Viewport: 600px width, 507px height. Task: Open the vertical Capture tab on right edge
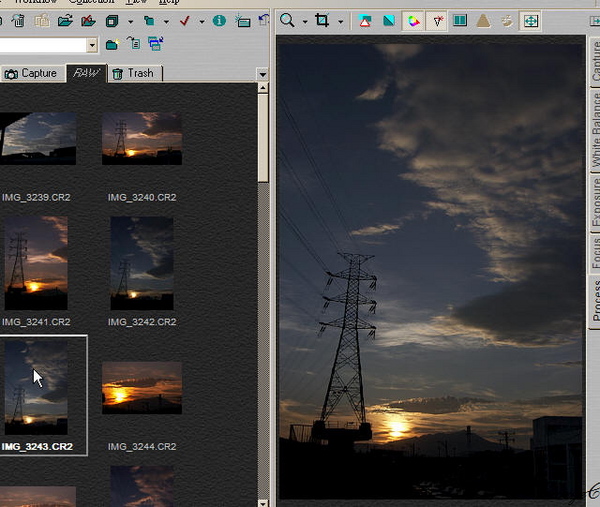coord(595,61)
